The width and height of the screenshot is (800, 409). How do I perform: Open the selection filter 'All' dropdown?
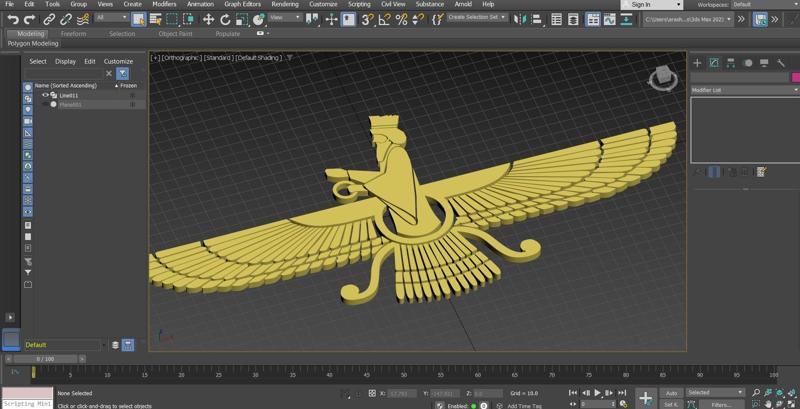(111, 17)
